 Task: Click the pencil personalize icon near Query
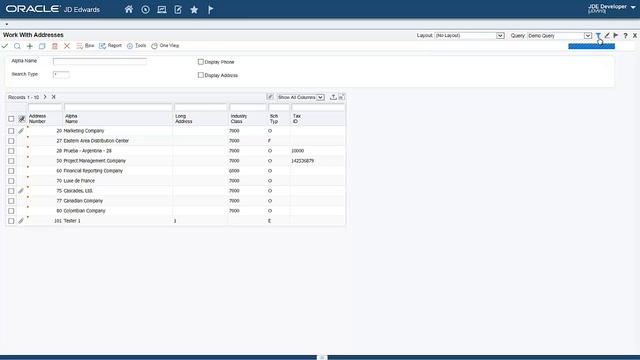click(x=607, y=36)
